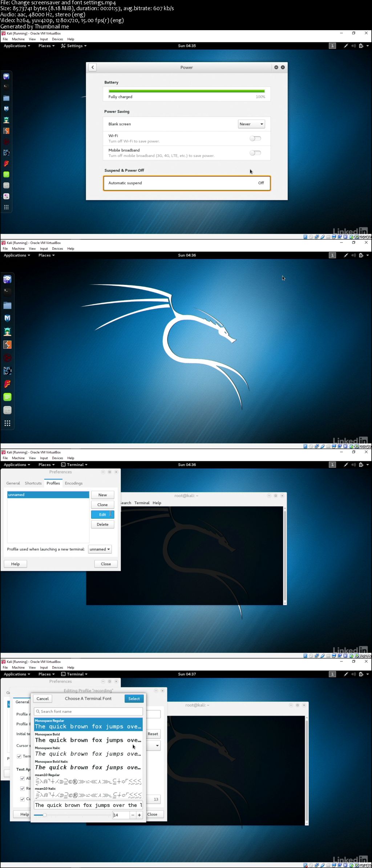Open Terminal from dock in empty desktop frame

coord(7,292)
